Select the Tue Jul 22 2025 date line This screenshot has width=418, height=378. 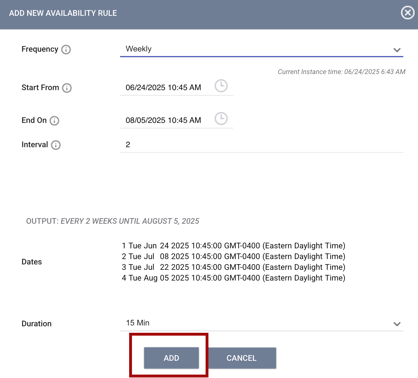[233, 267]
